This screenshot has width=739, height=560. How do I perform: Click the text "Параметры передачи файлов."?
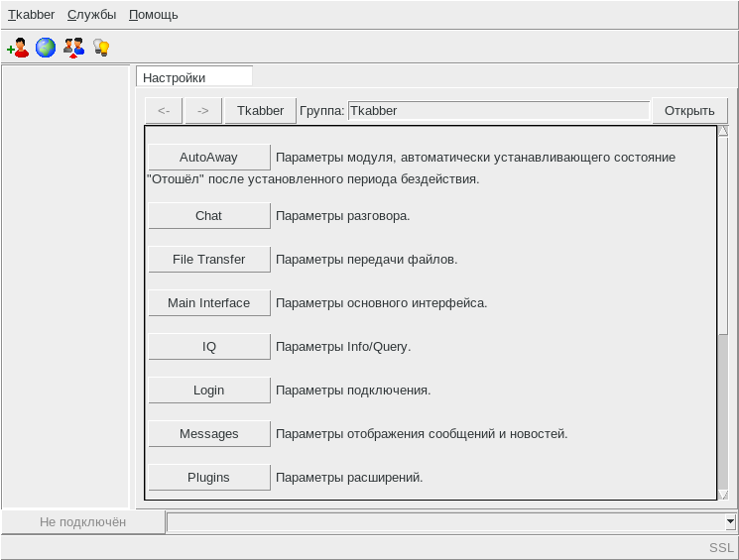pos(366,259)
